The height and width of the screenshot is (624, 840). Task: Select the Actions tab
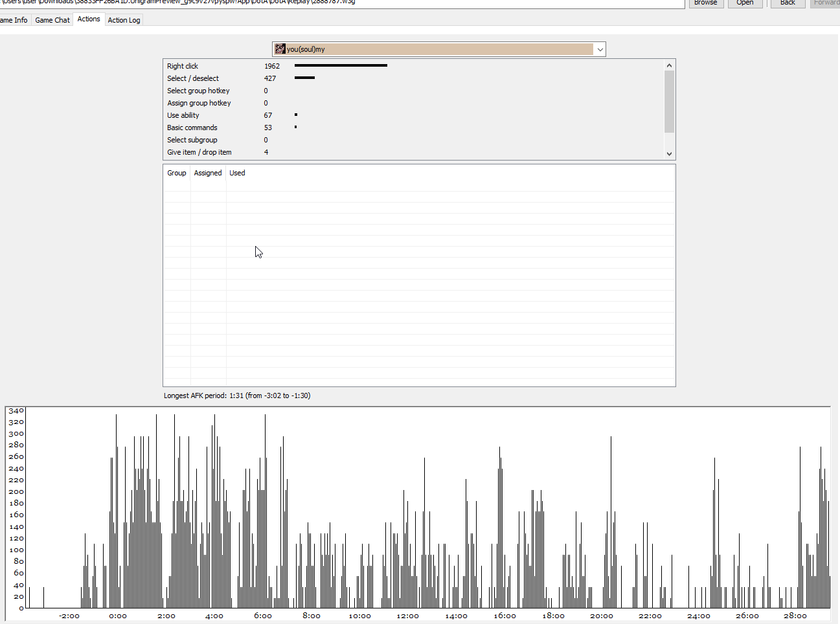tap(89, 19)
